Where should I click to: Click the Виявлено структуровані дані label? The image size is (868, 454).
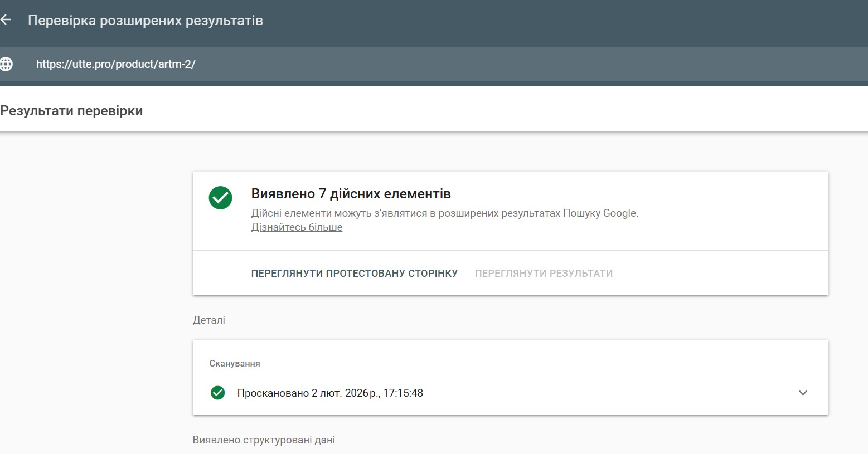click(x=264, y=440)
